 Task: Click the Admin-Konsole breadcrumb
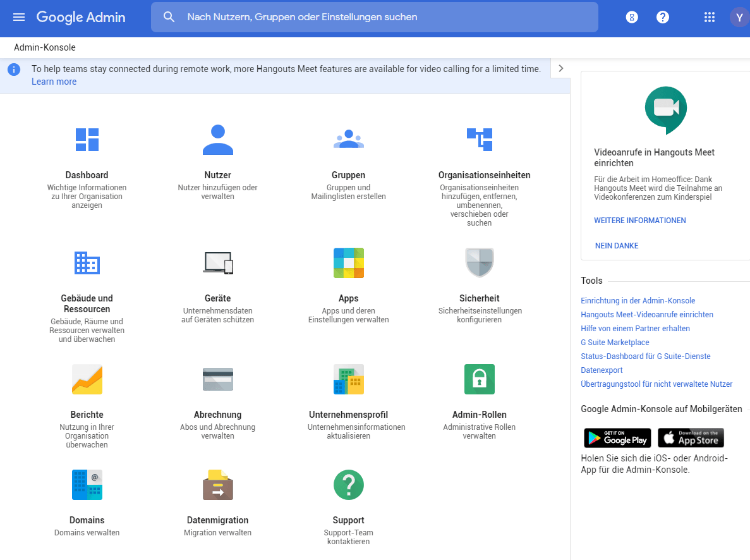(x=44, y=47)
